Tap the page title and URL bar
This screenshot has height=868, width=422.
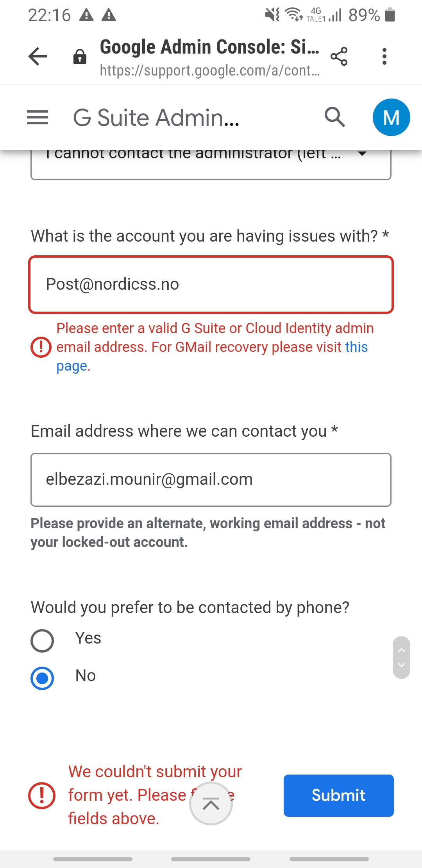209,57
